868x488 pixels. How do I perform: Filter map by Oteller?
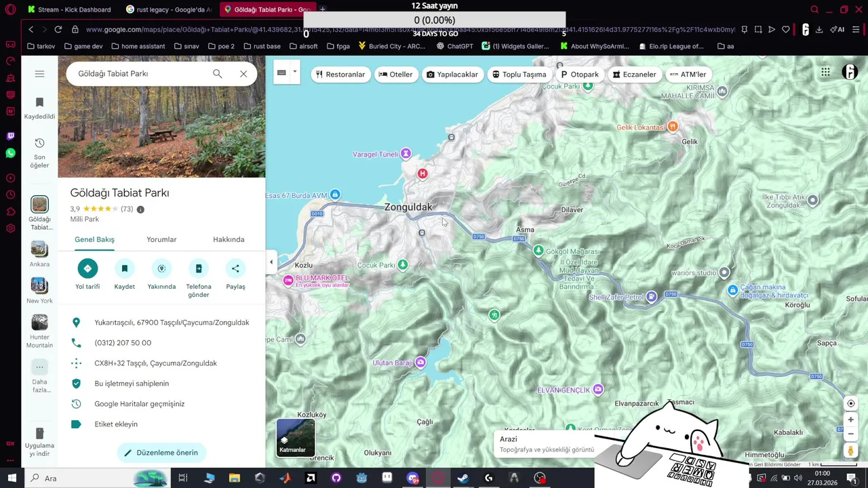click(395, 75)
